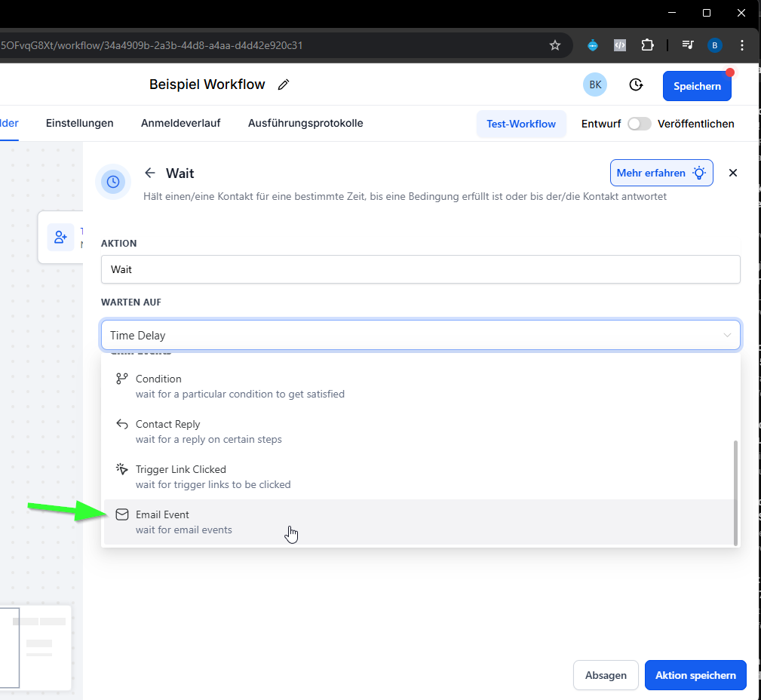Click the Aktion name input field
761x700 pixels.
click(420, 269)
